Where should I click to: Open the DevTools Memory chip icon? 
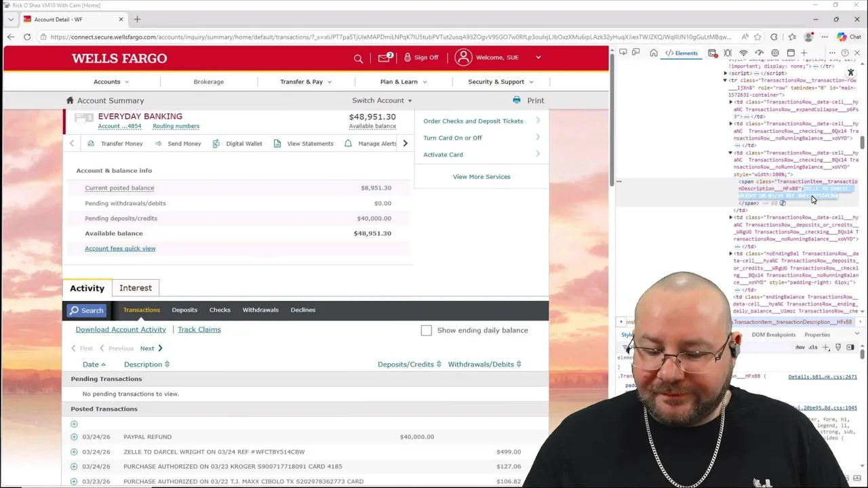(x=775, y=53)
